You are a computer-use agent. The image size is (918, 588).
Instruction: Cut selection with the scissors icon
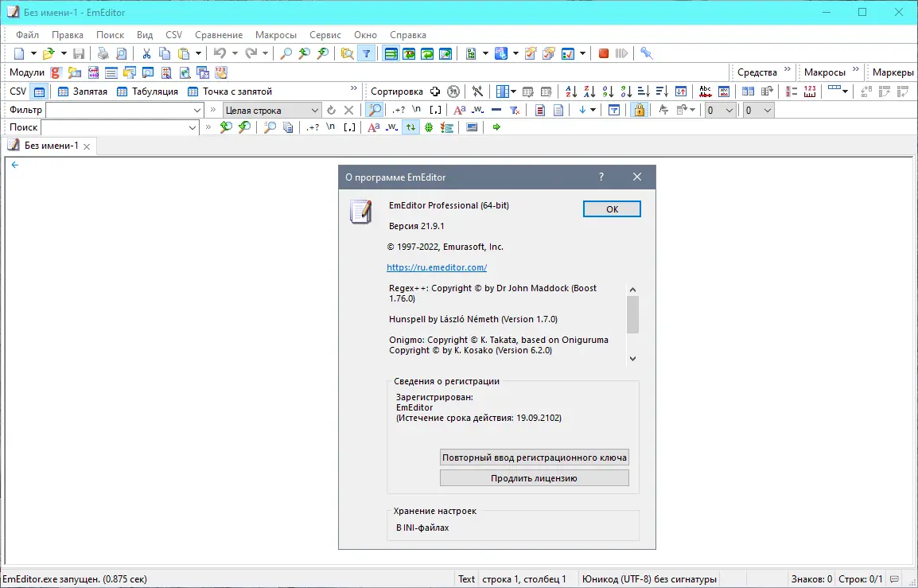tap(146, 53)
